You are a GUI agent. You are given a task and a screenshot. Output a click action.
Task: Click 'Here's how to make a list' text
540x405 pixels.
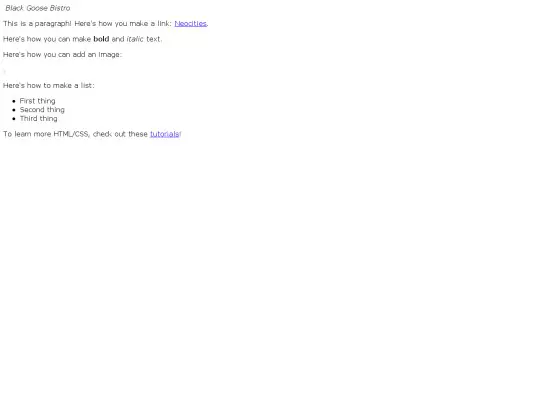coord(49,85)
